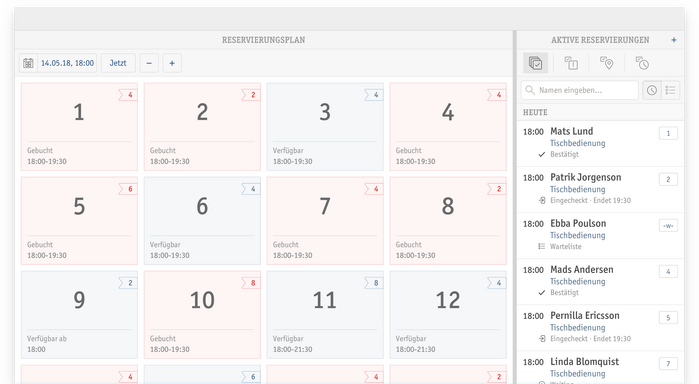Image resolution: width=699 pixels, height=384 pixels.
Task: Open Mads Andersen reservation
Action: pos(600,282)
